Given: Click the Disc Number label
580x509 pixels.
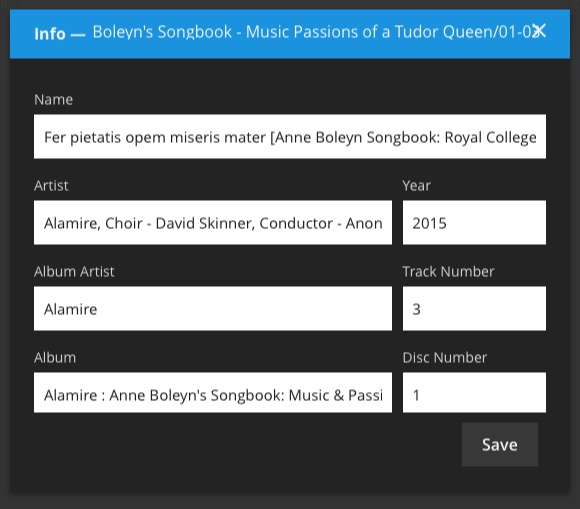Looking at the screenshot, I should [x=445, y=357].
